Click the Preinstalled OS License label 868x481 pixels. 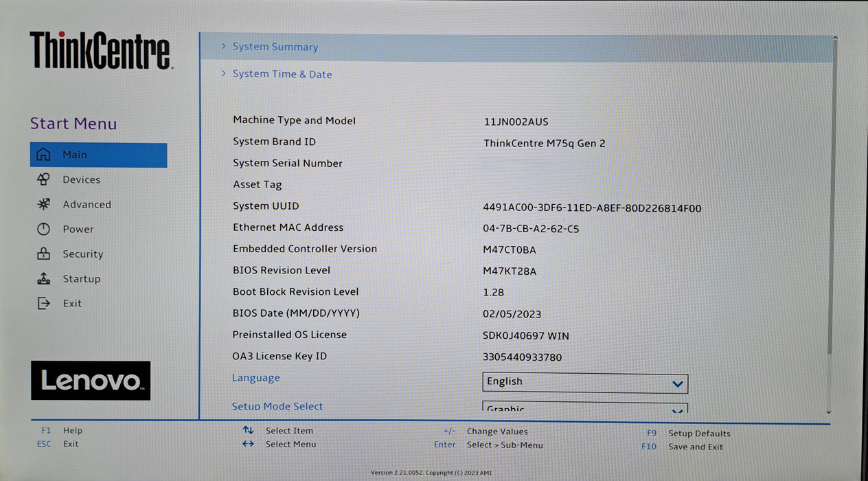click(x=290, y=335)
